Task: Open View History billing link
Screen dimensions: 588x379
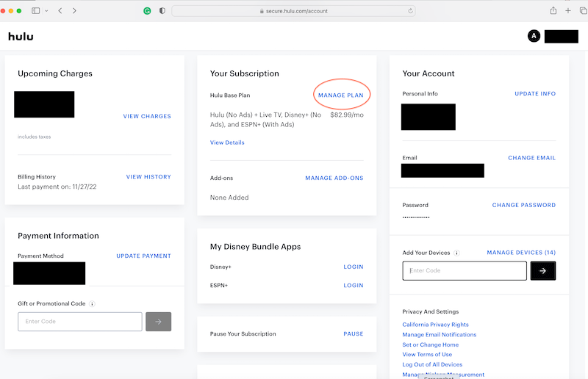Action: click(x=148, y=176)
